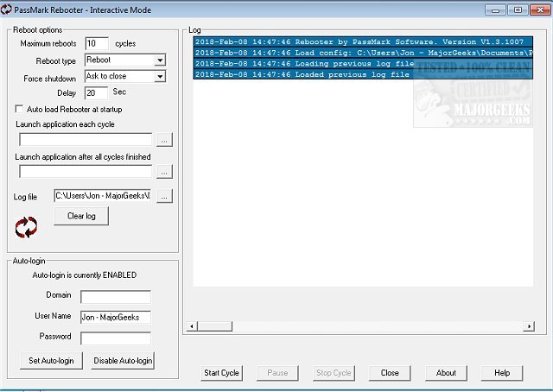Minimize the Rebooter window
This screenshot has width=553, height=392.
pos(495,9)
